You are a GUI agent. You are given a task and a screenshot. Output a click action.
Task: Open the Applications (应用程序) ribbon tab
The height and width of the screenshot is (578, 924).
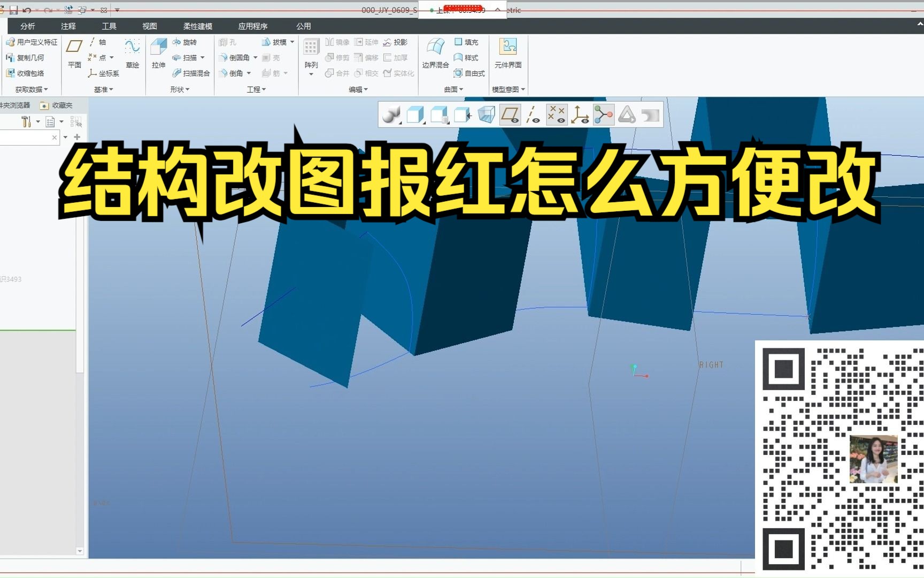coord(252,26)
